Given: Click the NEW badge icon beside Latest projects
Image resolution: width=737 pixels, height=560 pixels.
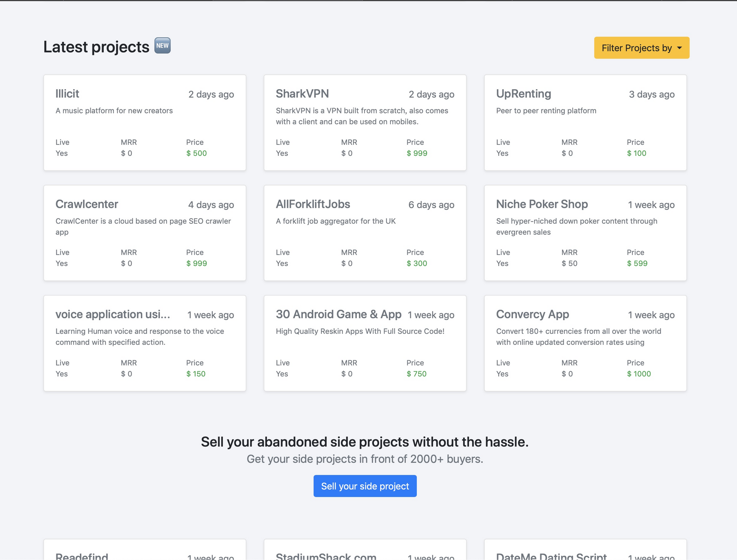Looking at the screenshot, I should [162, 46].
